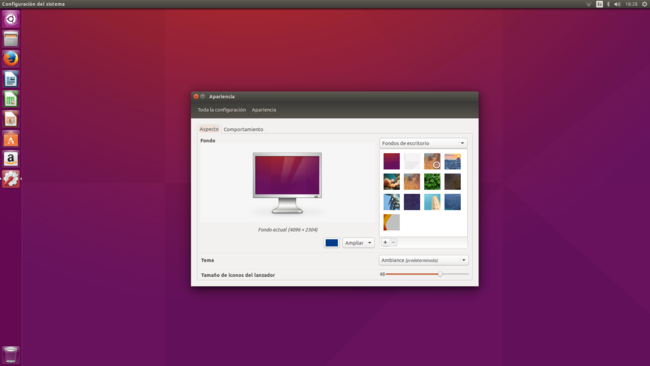650x366 pixels.
Task: Select the orange and grey wallpaper thumbnail
Action: pos(391,222)
